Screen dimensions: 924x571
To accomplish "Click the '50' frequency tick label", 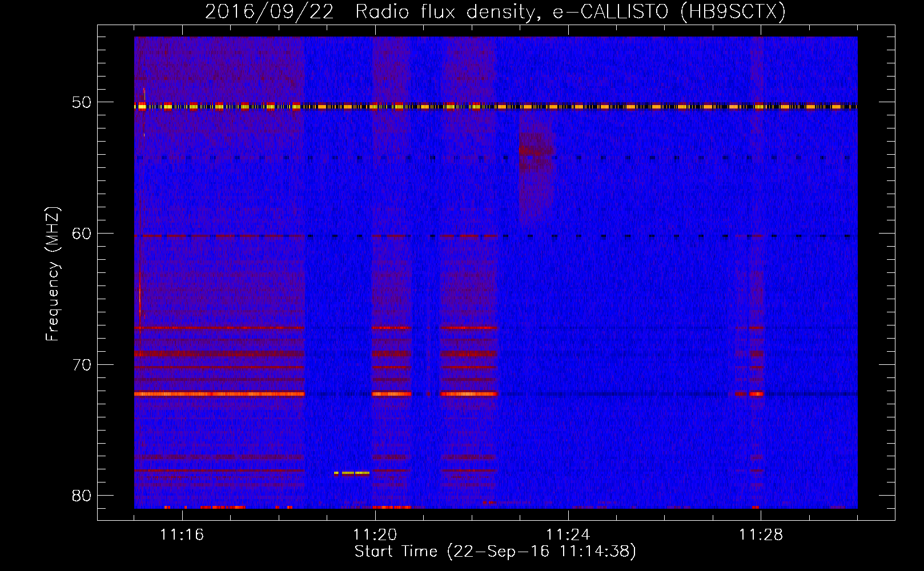I will [x=82, y=103].
